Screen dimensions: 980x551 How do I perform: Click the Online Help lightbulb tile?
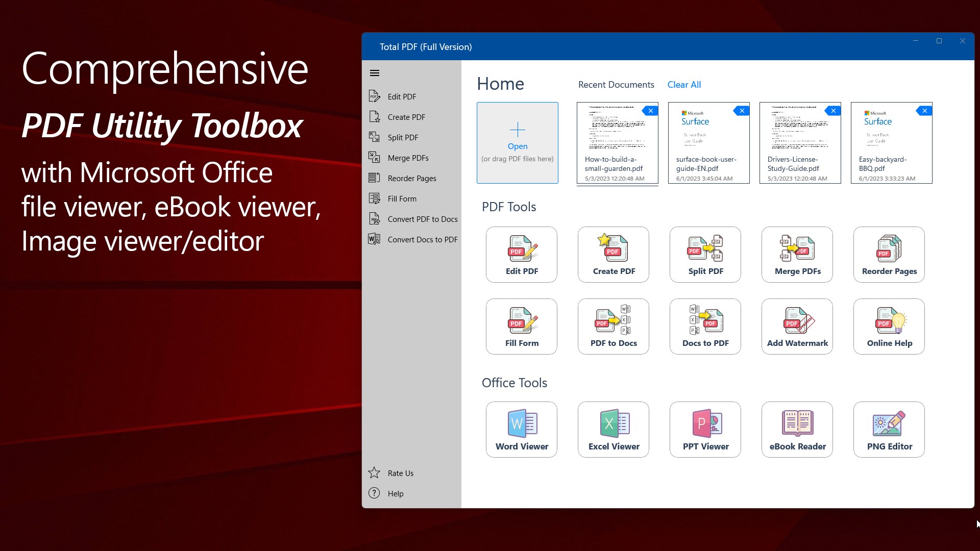point(889,327)
